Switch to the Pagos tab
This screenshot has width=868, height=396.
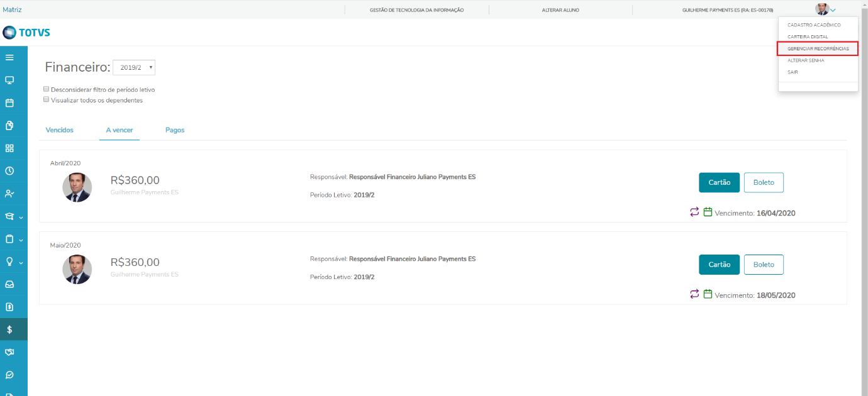(175, 129)
